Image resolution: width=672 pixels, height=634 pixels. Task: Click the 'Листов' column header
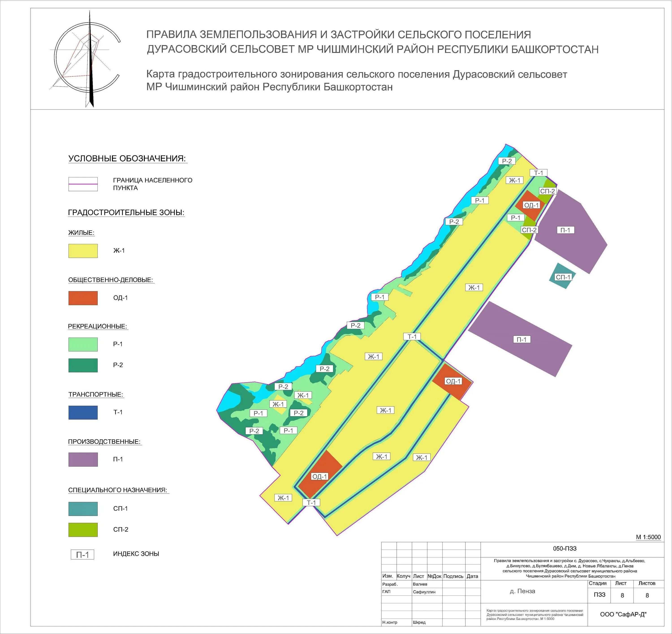647,583
